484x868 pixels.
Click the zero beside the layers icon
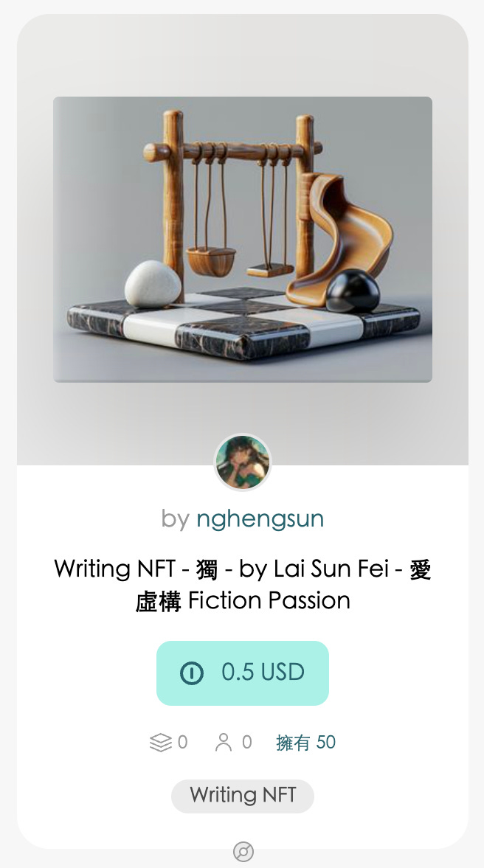pyautogui.click(x=182, y=743)
